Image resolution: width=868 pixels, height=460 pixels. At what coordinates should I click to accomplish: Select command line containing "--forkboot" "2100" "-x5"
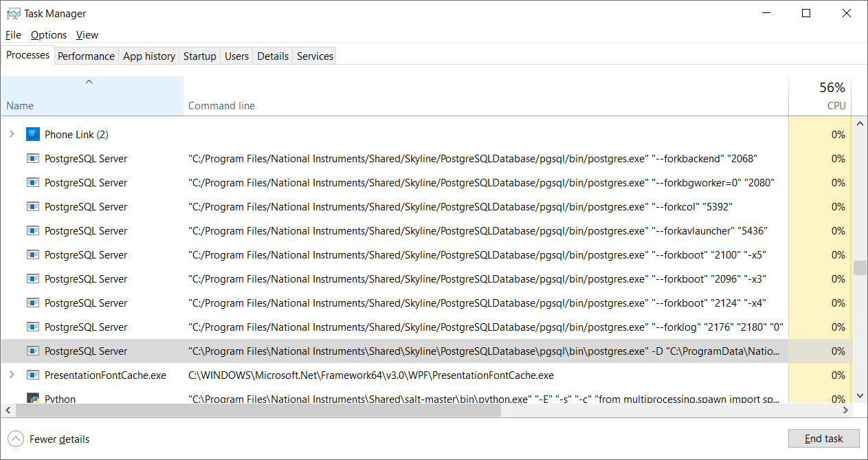pos(478,255)
